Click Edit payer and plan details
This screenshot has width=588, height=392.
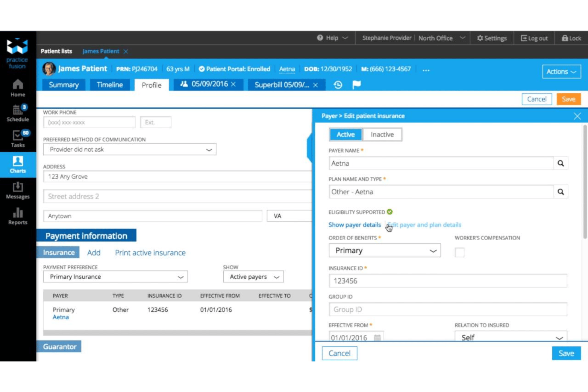click(425, 225)
